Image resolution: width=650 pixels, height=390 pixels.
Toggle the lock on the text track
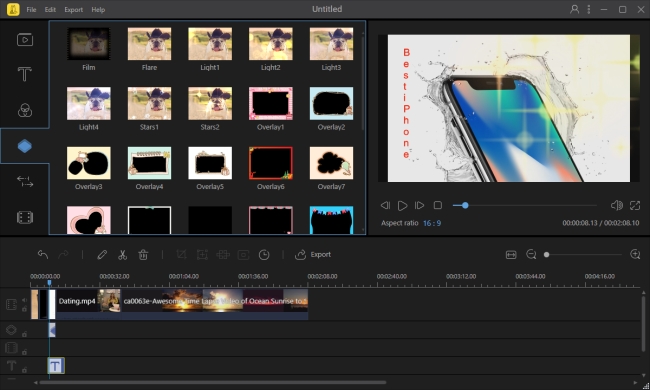coord(24,370)
